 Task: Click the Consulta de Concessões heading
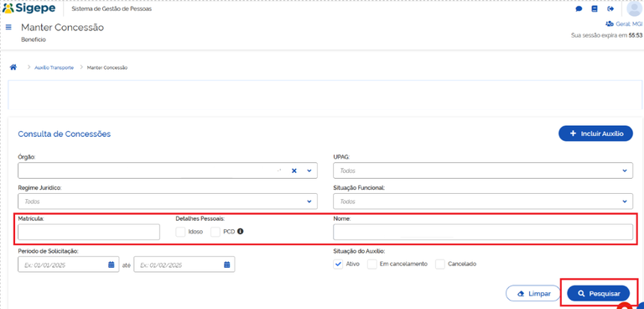point(64,134)
